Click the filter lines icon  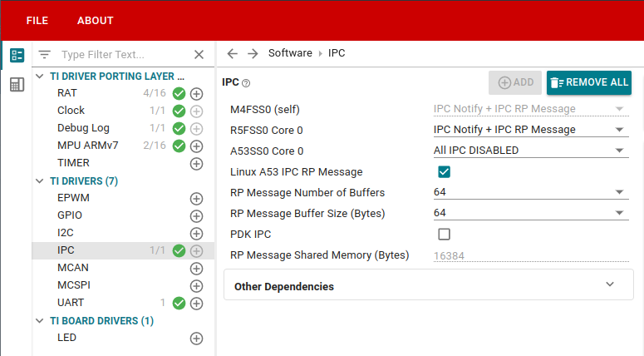coord(44,54)
